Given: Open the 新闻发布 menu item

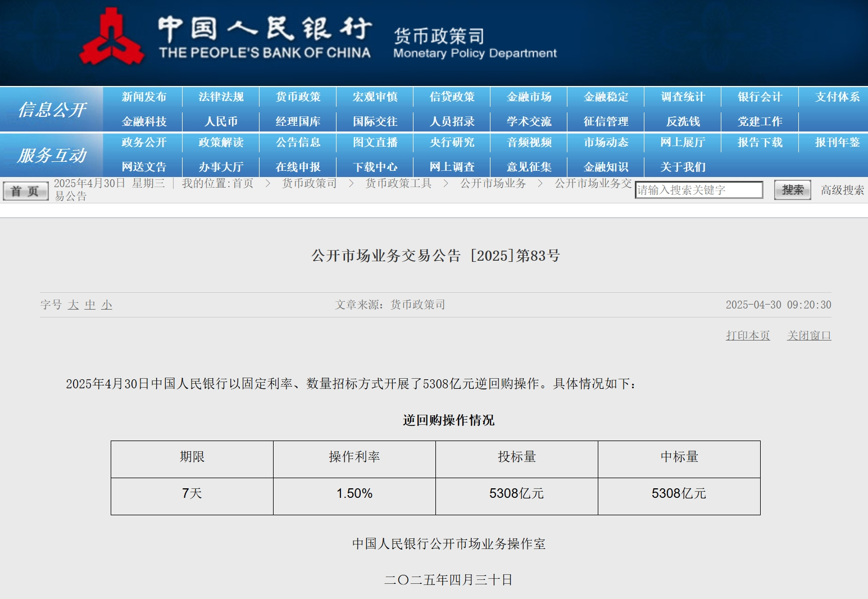Looking at the screenshot, I should pos(144,97).
